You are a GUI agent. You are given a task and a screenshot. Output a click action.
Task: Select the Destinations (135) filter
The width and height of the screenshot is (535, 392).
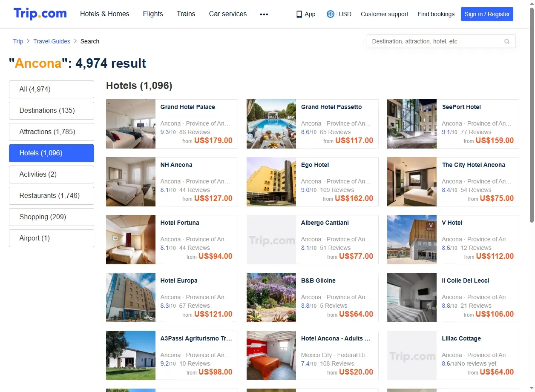(x=52, y=111)
